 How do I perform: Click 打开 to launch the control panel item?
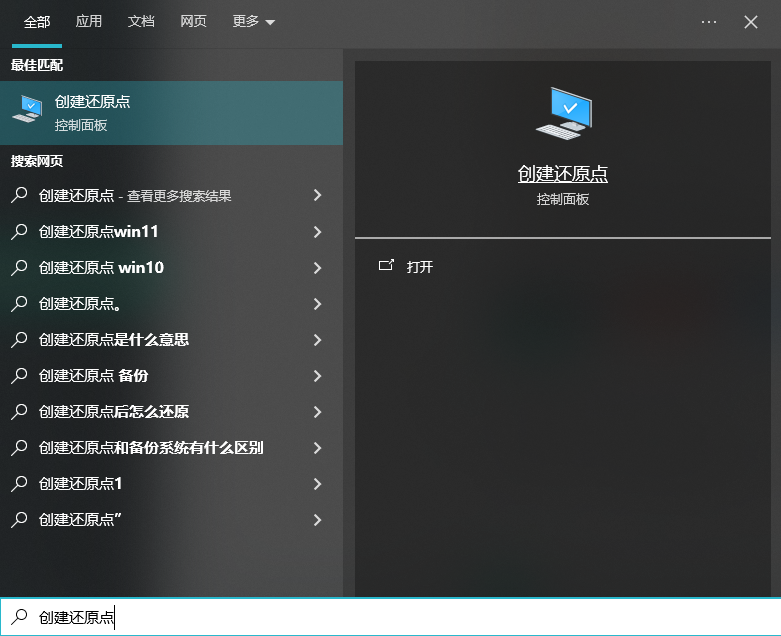(x=420, y=267)
